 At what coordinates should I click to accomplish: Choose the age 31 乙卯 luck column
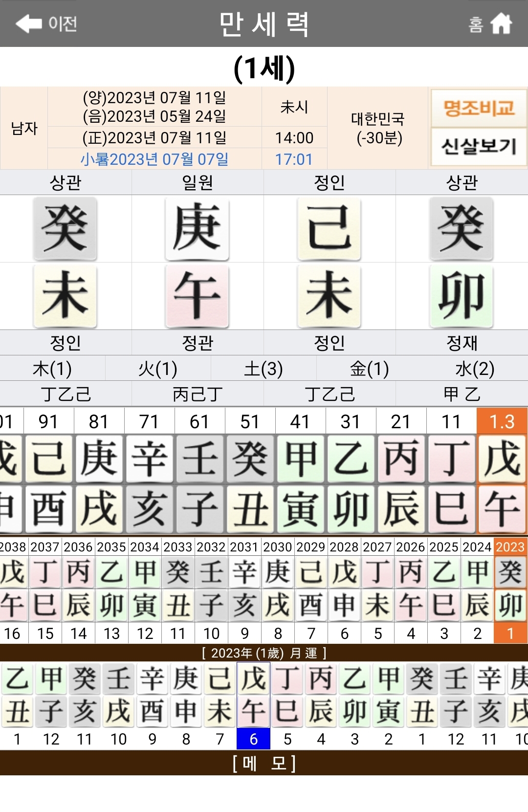click(x=351, y=471)
